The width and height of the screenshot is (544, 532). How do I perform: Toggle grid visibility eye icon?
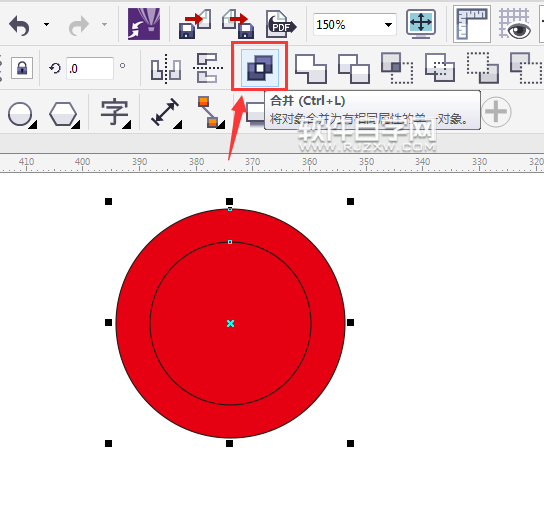tap(515, 24)
